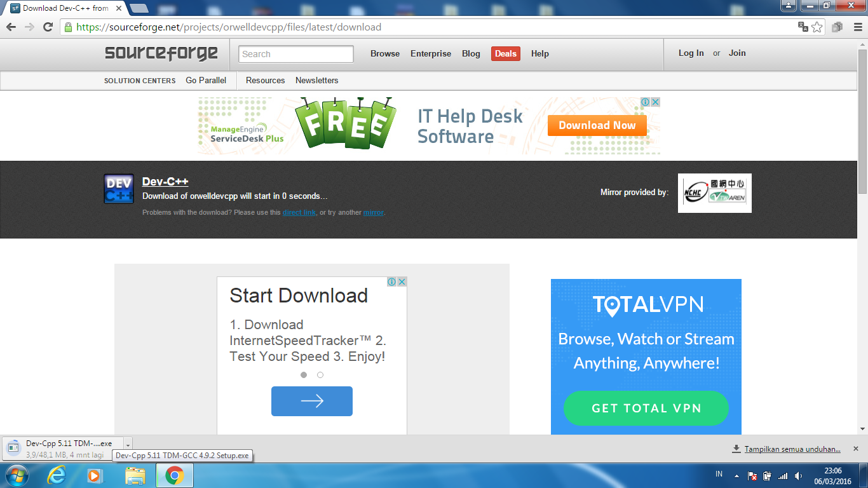
Task: Click the browser forward arrow
Action: pyautogui.click(x=29, y=27)
